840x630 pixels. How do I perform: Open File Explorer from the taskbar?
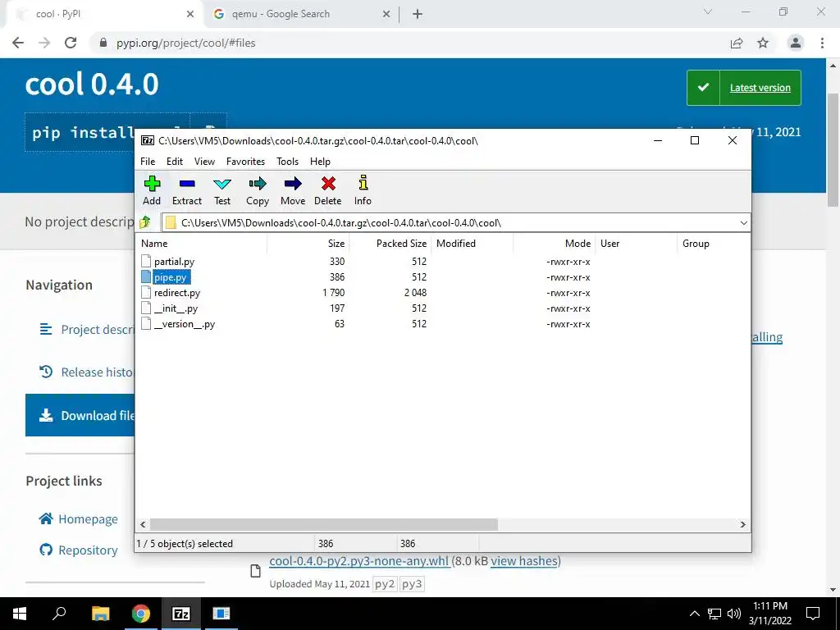(x=100, y=614)
